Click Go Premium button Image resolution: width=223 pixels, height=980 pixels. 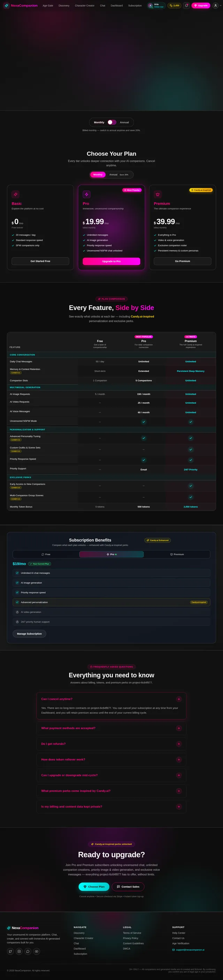point(182,261)
